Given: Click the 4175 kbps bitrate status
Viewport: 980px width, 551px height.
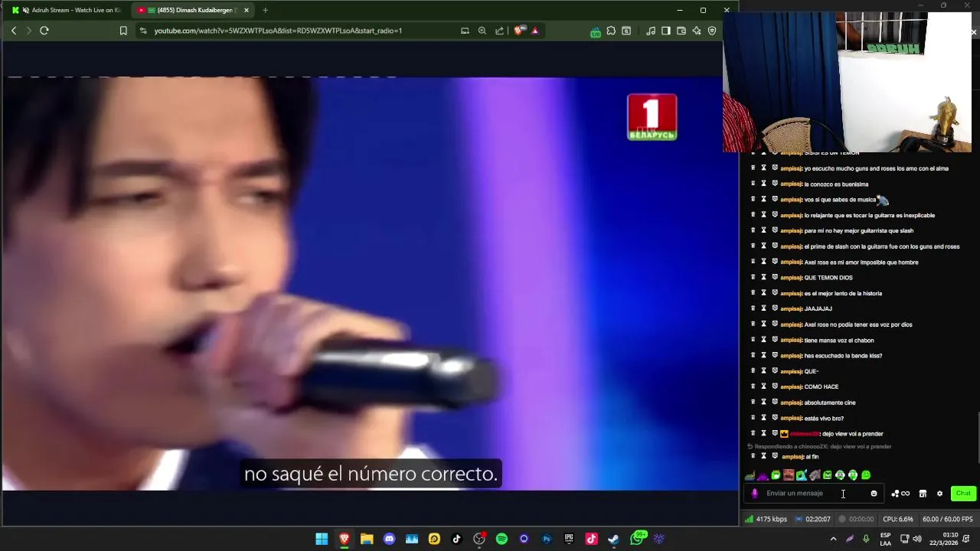Looking at the screenshot, I should (766, 519).
